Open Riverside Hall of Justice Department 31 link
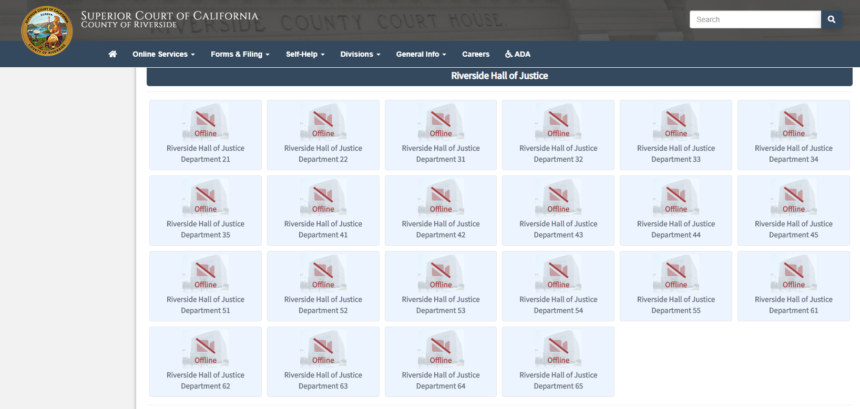The width and height of the screenshot is (860, 409). tap(440, 153)
